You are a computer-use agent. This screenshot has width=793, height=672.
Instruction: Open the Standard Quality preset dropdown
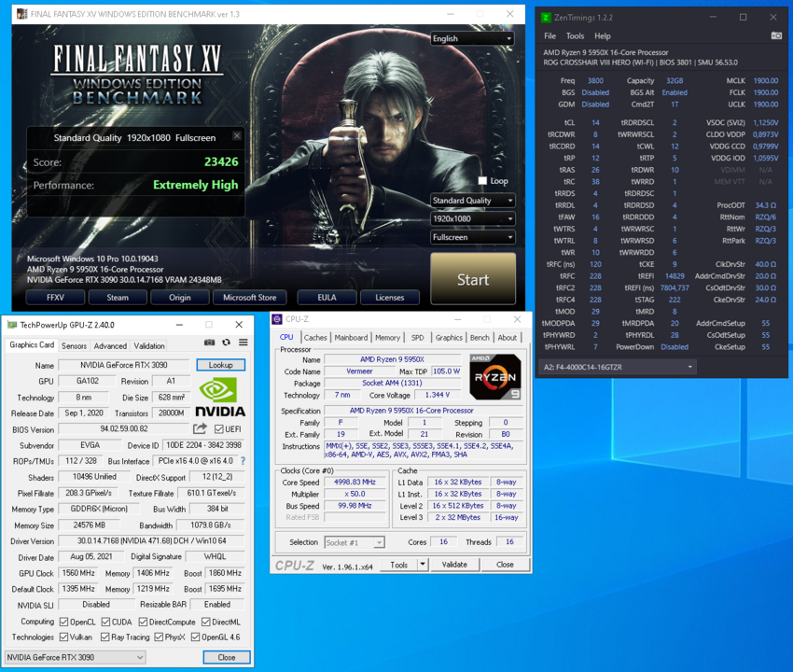pyautogui.click(x=472, y=201)
